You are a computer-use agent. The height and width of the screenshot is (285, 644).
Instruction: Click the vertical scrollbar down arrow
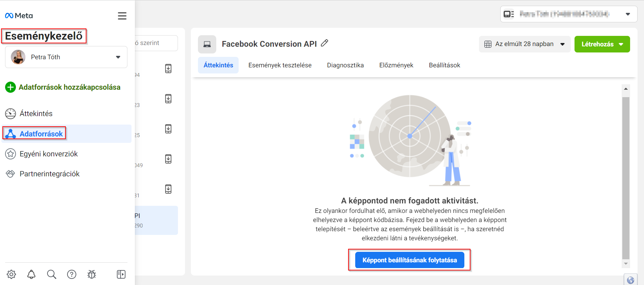[626, 264]
